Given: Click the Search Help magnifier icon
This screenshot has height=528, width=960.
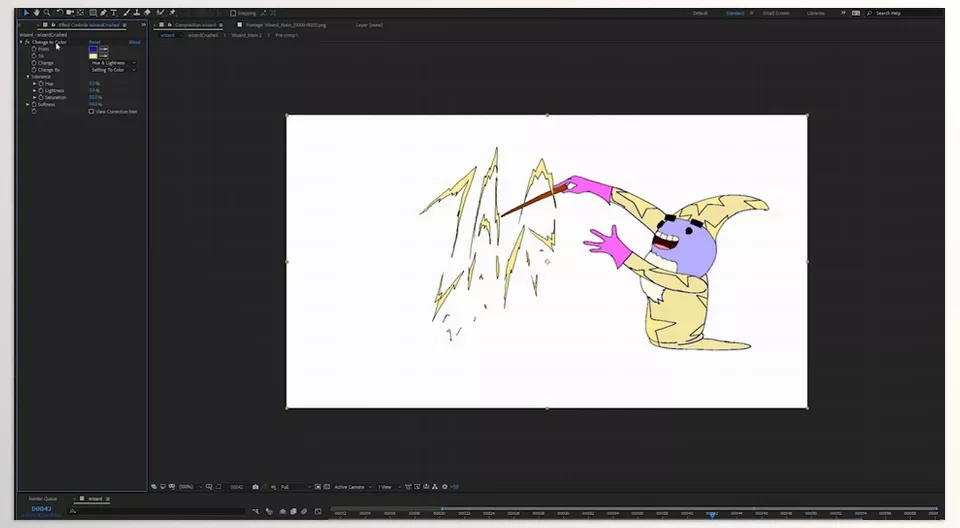Looking at the screenshot, I should pos(869,13).
